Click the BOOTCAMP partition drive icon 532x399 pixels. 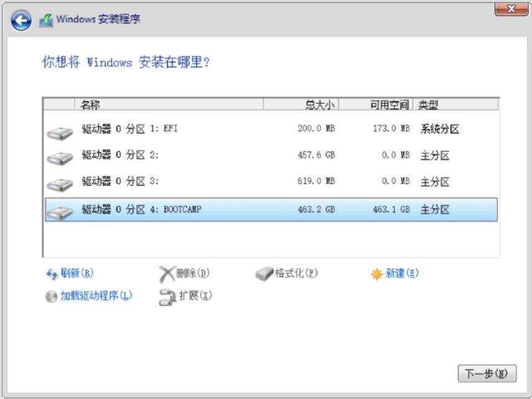pyautogui.click(x=60, y=211)
